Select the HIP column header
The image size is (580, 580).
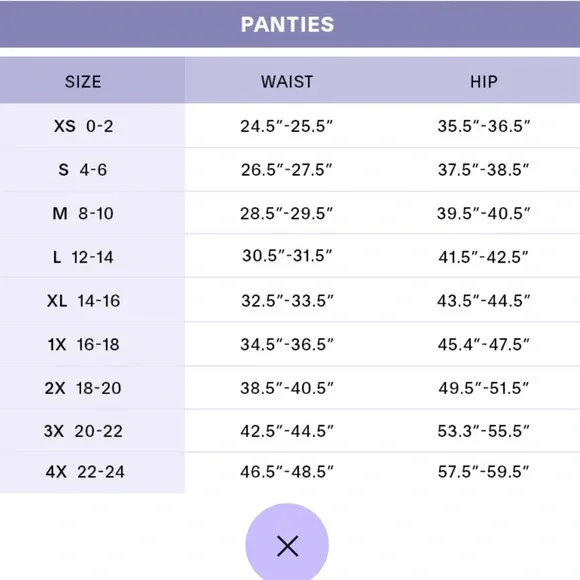484,80
